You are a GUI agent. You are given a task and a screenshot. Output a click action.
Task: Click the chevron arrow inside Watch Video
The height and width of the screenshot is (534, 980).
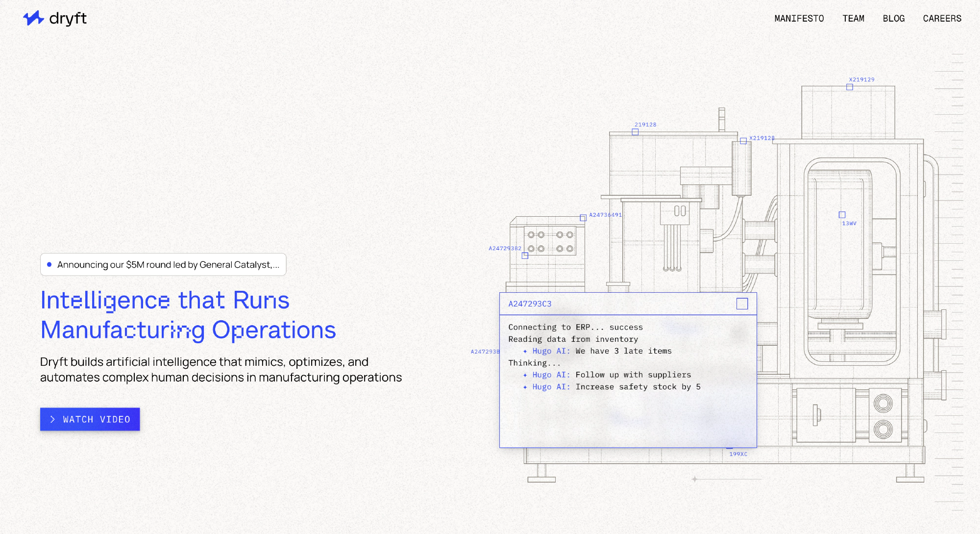point(52,419)
